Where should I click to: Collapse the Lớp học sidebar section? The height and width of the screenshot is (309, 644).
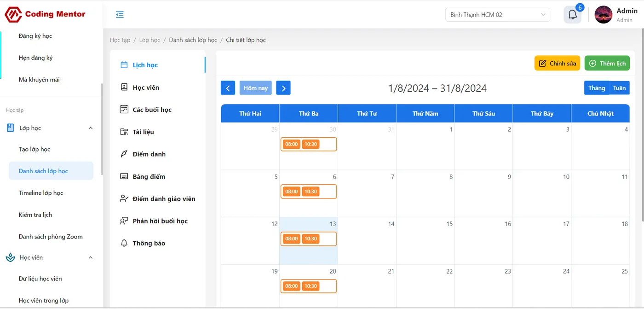pos(91,128)
